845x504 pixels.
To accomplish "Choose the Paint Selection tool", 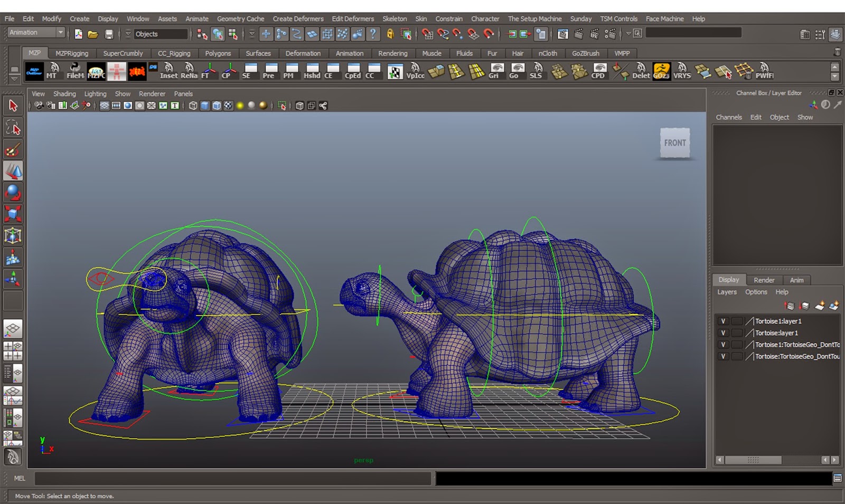I will click(13, 150).
